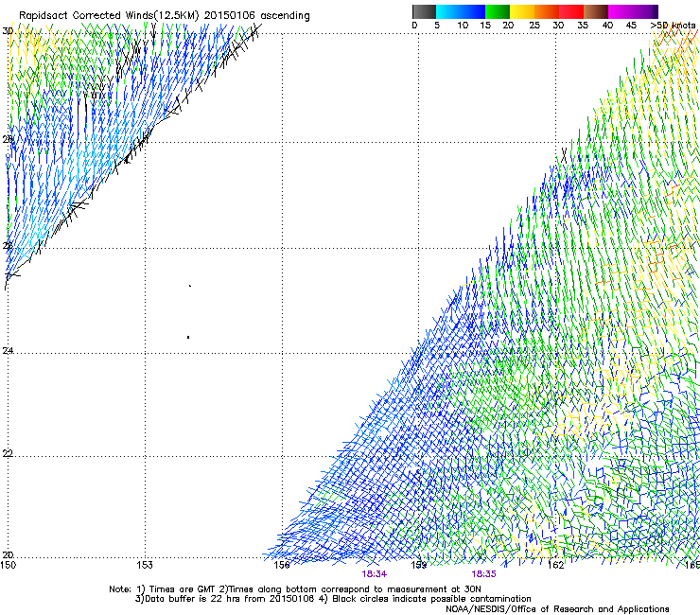Image resolution: width=700 pixels, height=615 pixels.
Task: Click the 'Black circles indicate possible contamination' note
Action: click(431, 599)
